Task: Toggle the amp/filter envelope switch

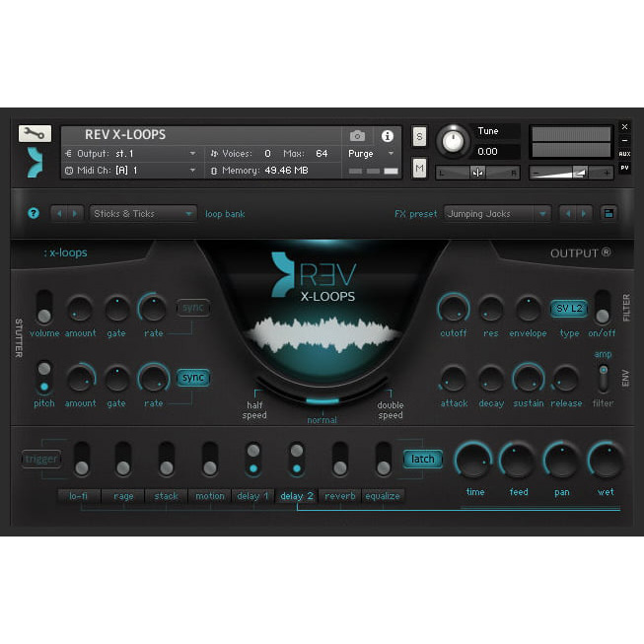Action: click(x=603, y=378)
